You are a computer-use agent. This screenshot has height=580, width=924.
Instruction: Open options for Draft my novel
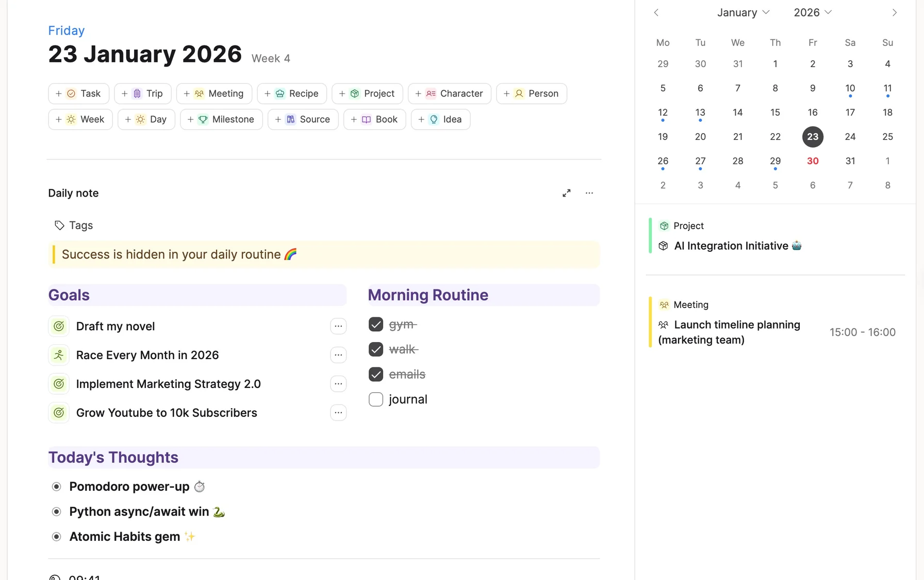pyautogui.click(x=338, y=326)
